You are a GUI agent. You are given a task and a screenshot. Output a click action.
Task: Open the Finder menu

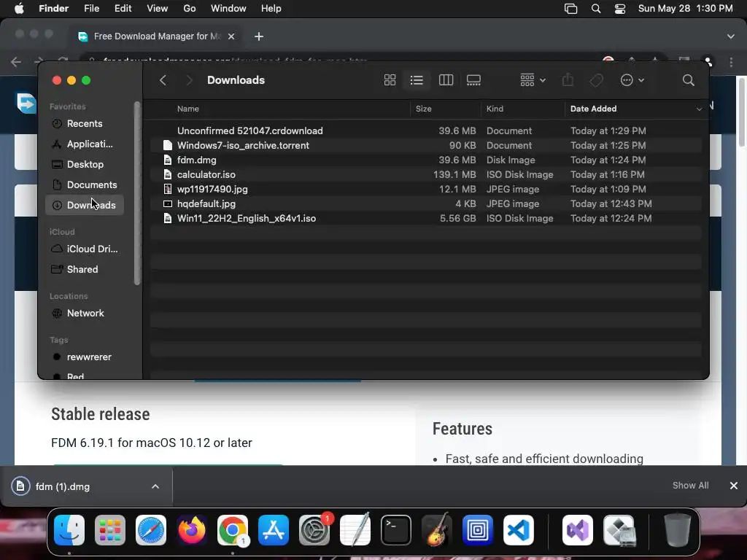(x=53, y=9)
